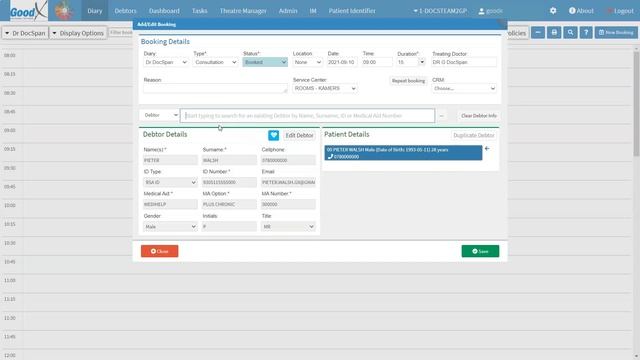Open the Gender dropdown

click(170, 227)
